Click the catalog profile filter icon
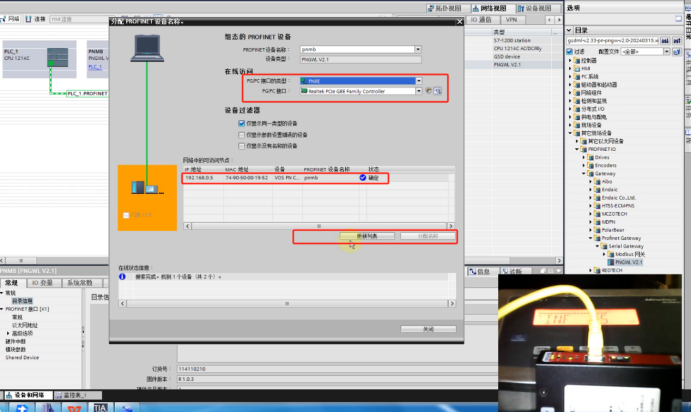Screen dimensions: 692x413 tap(677, 52)
